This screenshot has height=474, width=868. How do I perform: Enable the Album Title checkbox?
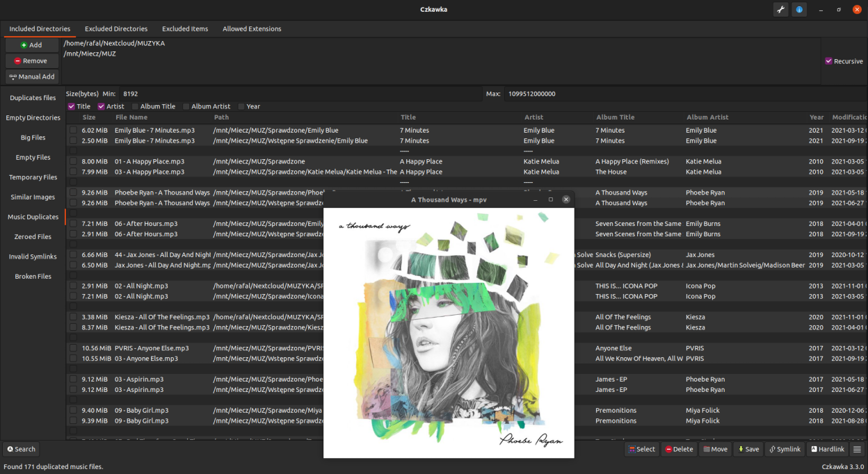[x=136, y=106]
